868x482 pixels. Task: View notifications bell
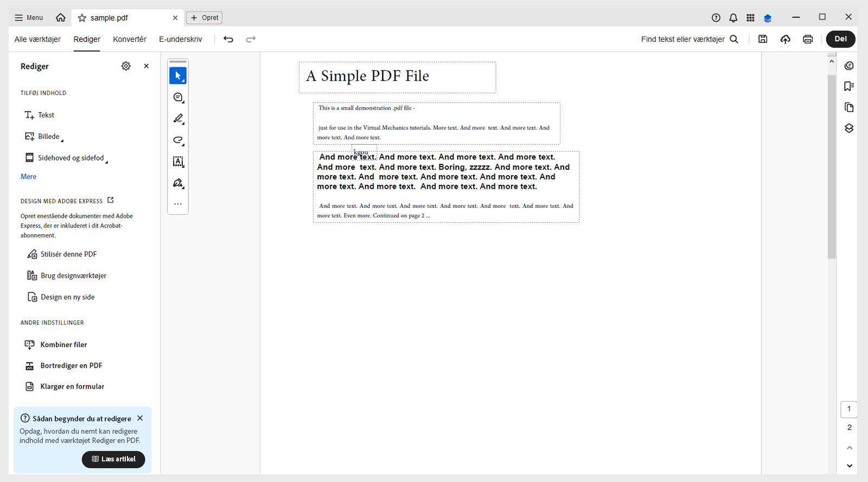[x=733, y=18]
